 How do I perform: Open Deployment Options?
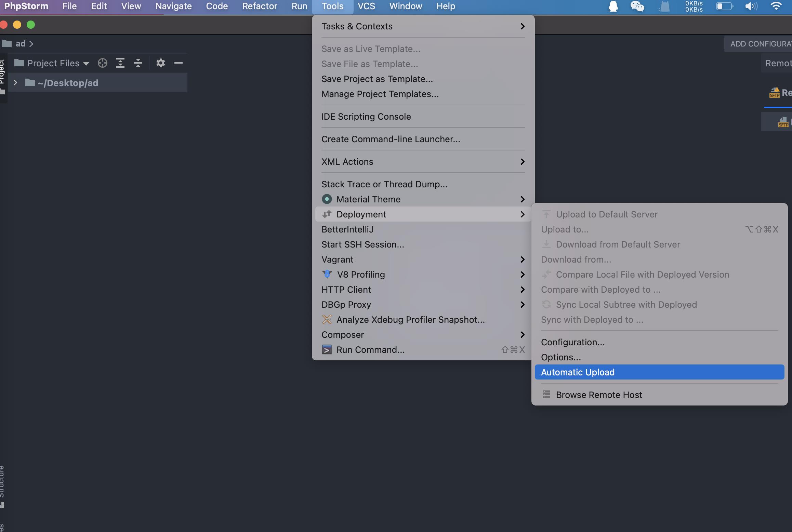[659, 357]
